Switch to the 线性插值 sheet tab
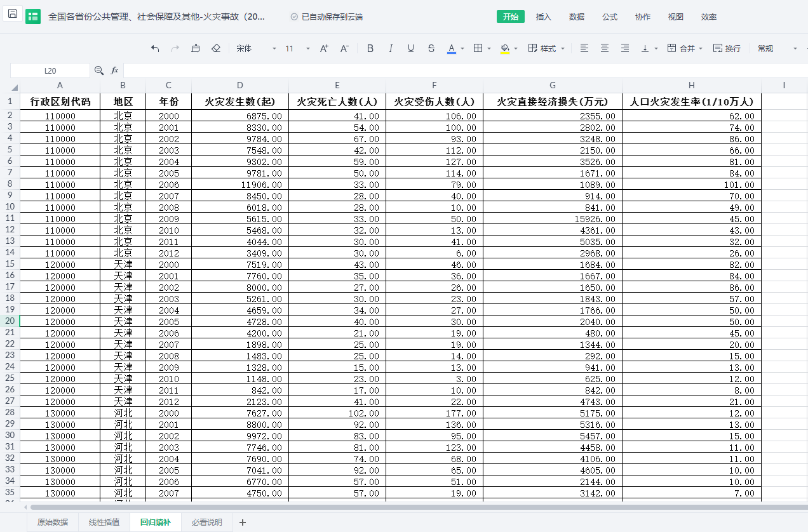808x532 pixels. [x=104, y=522]
